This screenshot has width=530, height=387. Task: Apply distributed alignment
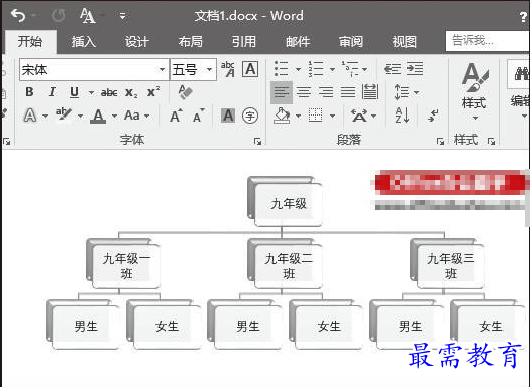tap(370, 92)
